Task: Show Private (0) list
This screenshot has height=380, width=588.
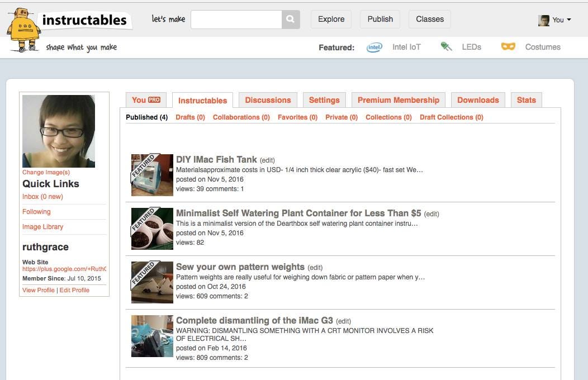Action: (x=342, y=117)
